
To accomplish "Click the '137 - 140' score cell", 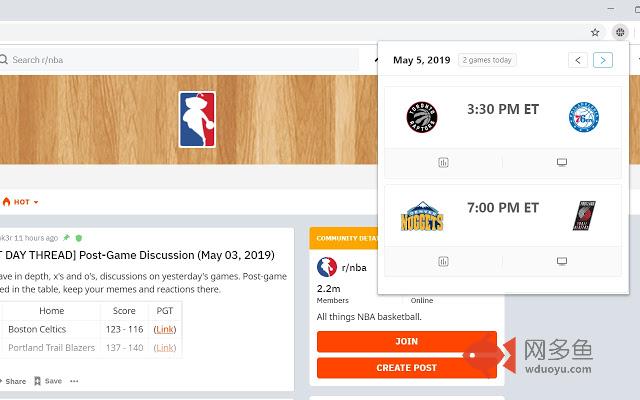I will pyautogui.click(x=124, y=348).
